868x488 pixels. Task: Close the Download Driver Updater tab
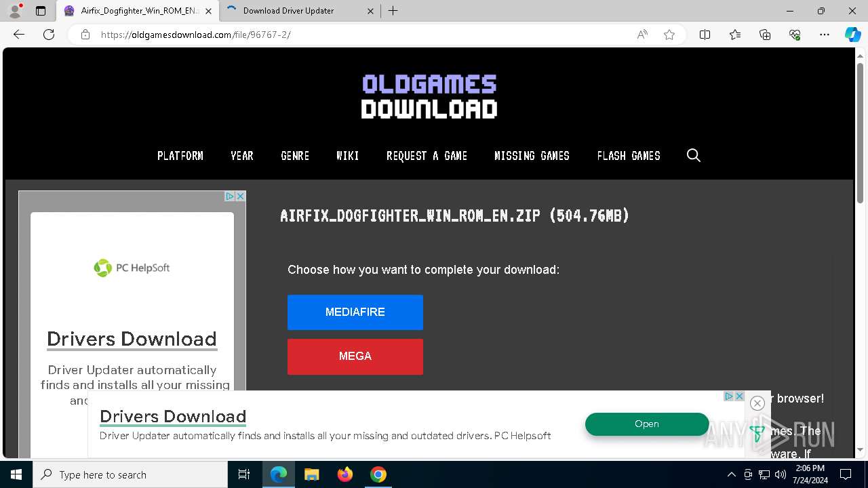pos(370,11)
